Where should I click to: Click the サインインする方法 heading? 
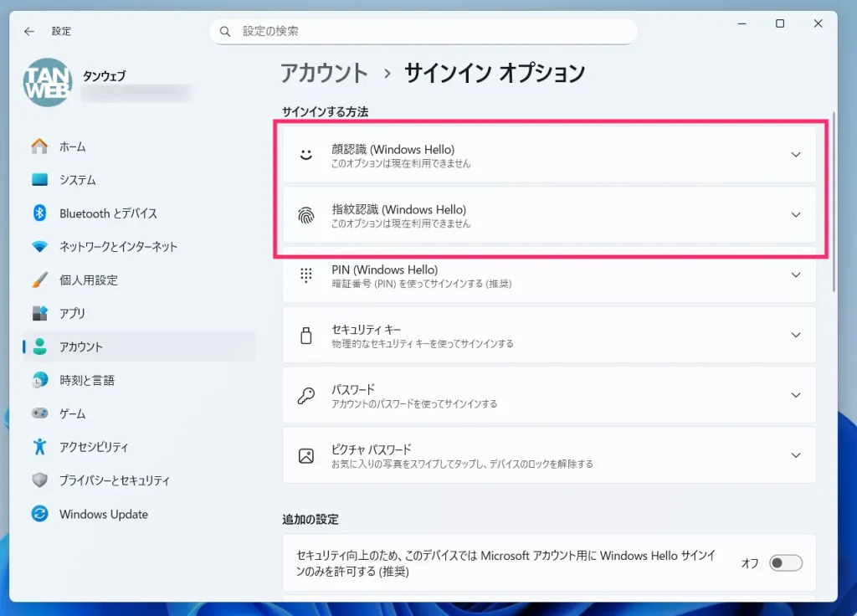click(326, 112)
